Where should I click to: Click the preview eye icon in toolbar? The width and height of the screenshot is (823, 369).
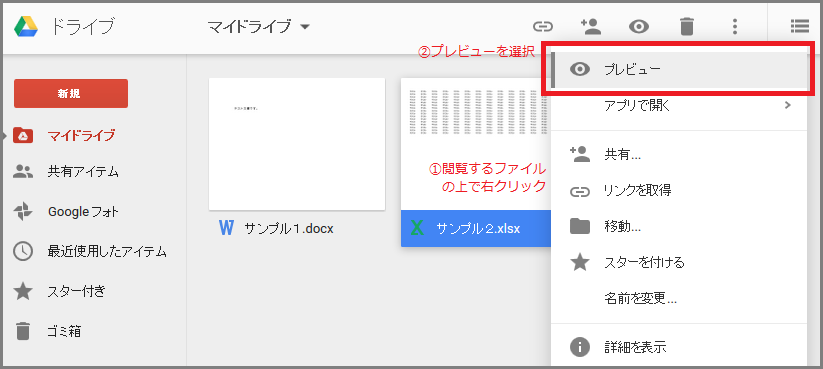tap(639, 26)
